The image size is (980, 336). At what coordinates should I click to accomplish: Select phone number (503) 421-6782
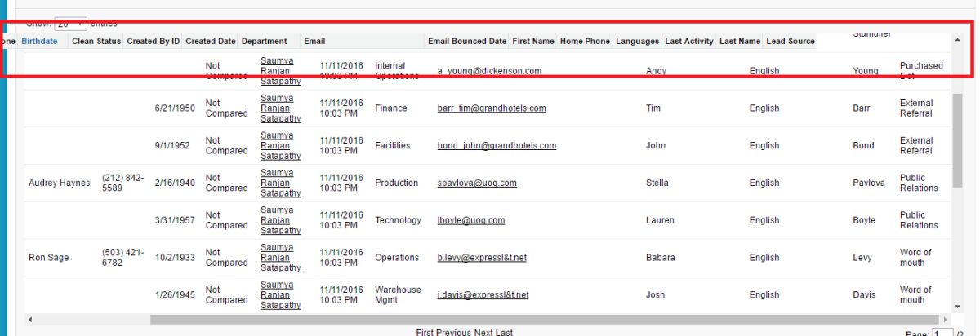(x=123, y=259)
